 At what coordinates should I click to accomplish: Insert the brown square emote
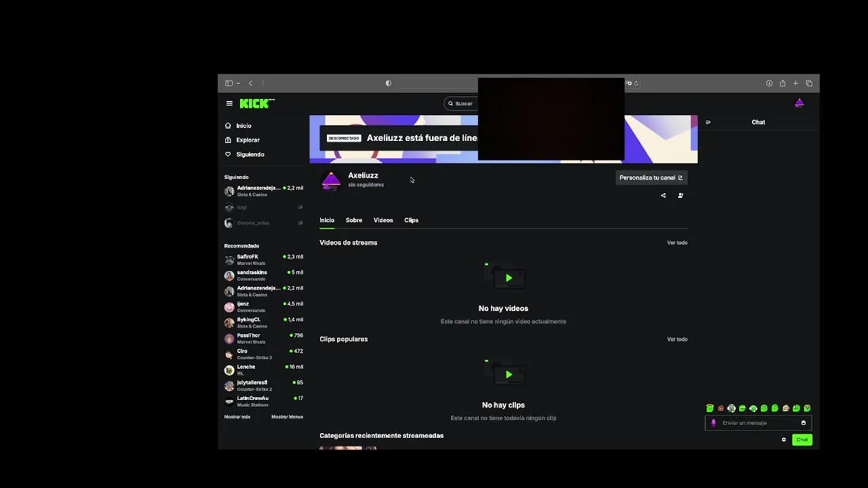tap(721, 409)
